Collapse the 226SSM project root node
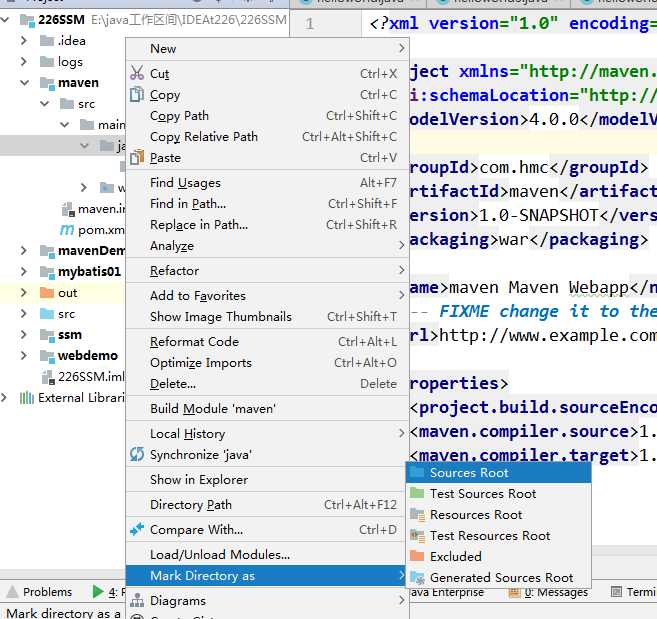Screen dimensions: 657x619 point(5,19)
